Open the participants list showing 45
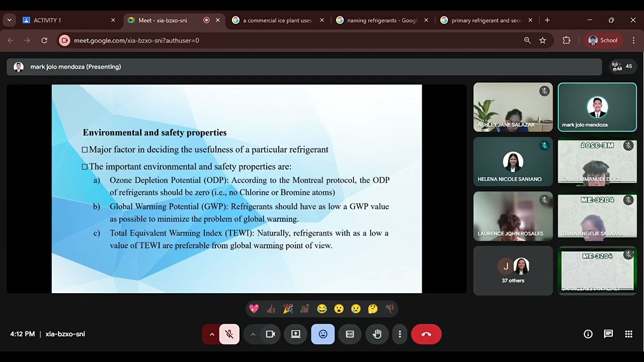 click(x=622, y=66)
